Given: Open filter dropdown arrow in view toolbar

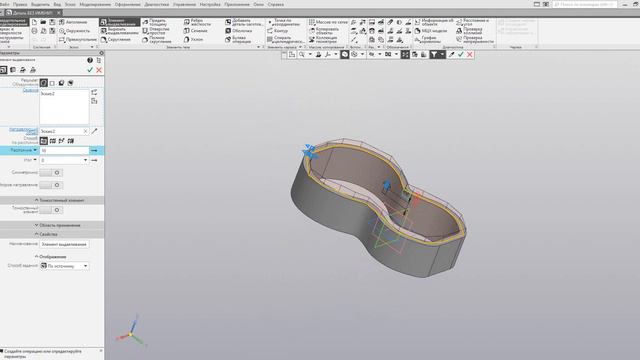Looking at the screenshot, I should (442, 54).
